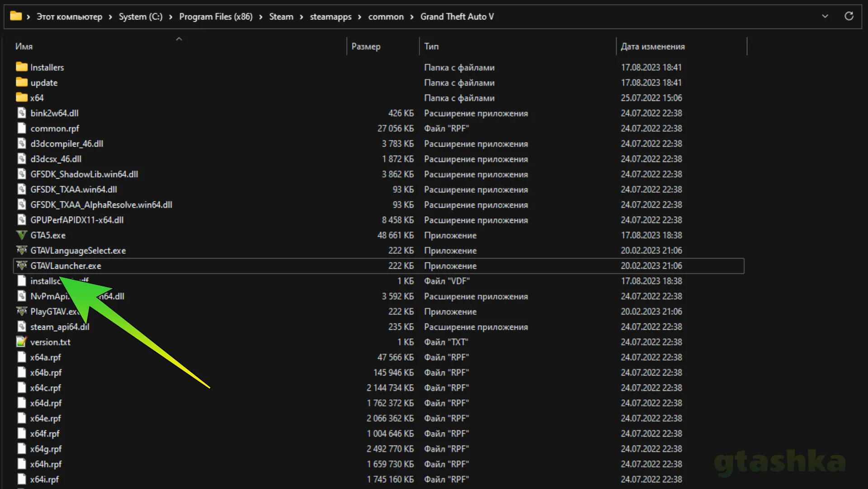The height and width of the screenshot is (489, 868).
Task: Expand the chevron after steamapps breadcrumb
Action: pyautogui.click(x=360, y=17)
